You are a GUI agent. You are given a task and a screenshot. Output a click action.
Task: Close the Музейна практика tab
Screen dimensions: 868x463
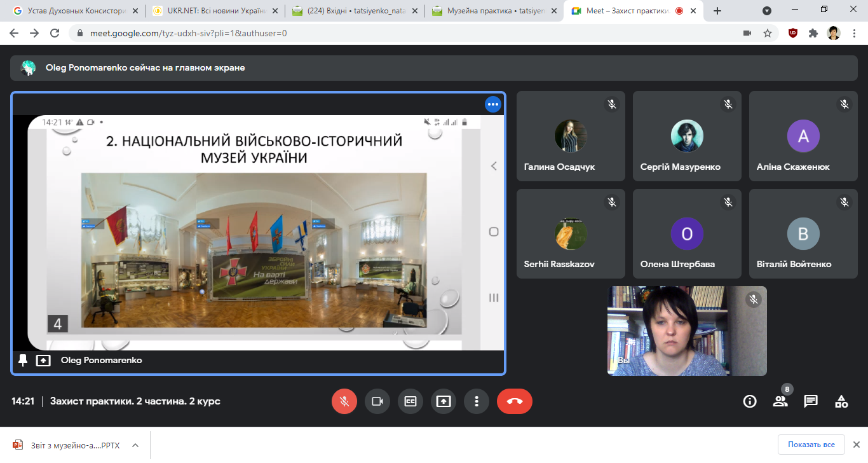click(x=553, y=11)
